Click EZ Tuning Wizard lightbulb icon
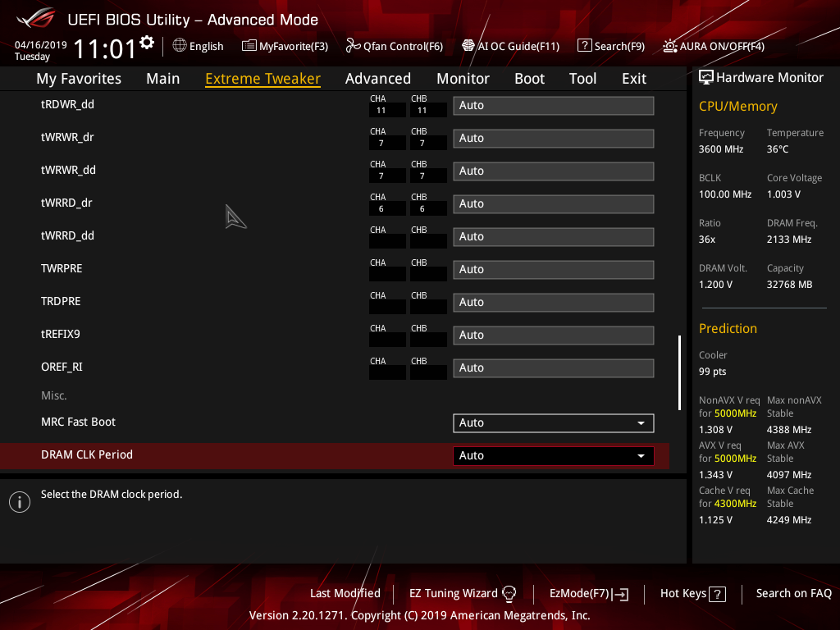The width and height of the screenshot is (840, 630). [509, 594]
